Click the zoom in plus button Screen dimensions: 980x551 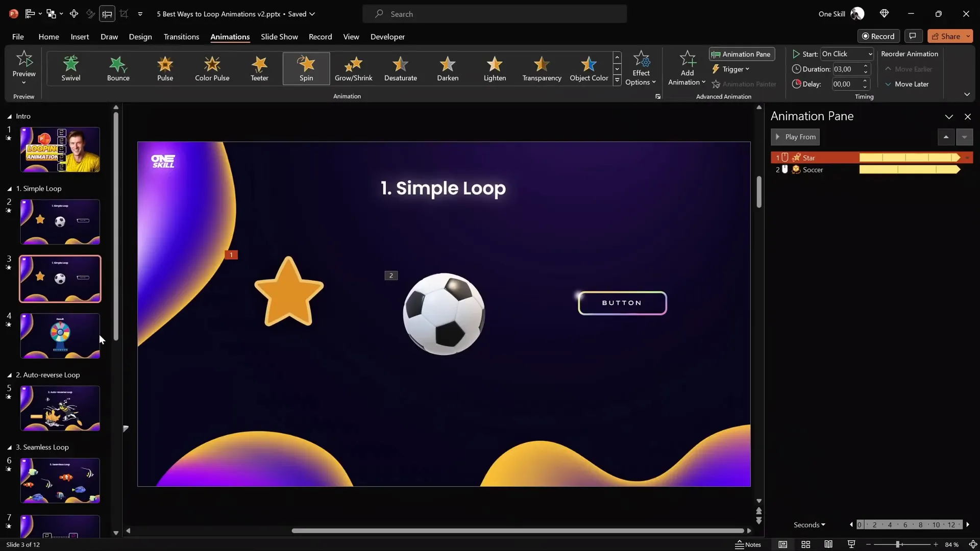936,545
